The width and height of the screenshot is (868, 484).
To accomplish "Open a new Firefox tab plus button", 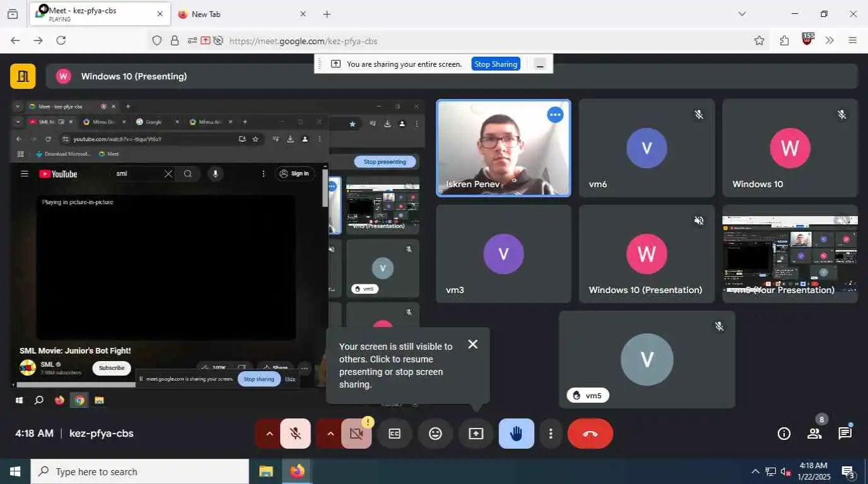I will (x=327, y=14).
